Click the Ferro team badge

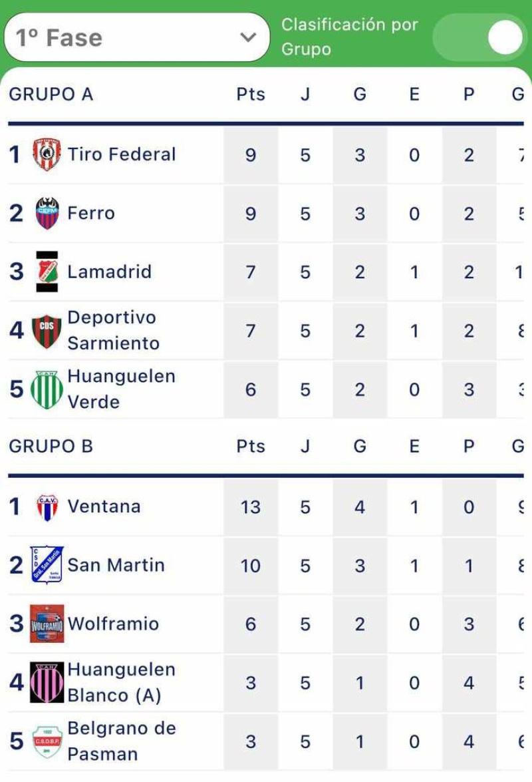pyautogui.click(x=47, y=213)
